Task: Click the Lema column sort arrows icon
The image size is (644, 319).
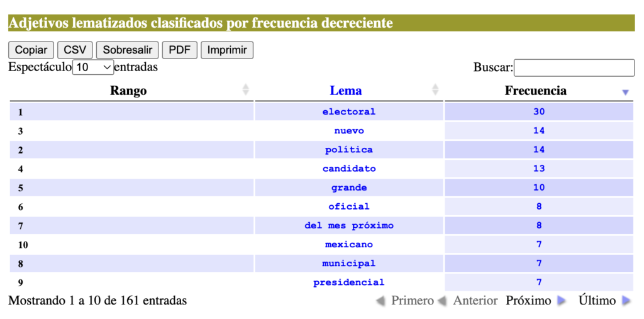Action: [435, 89]
